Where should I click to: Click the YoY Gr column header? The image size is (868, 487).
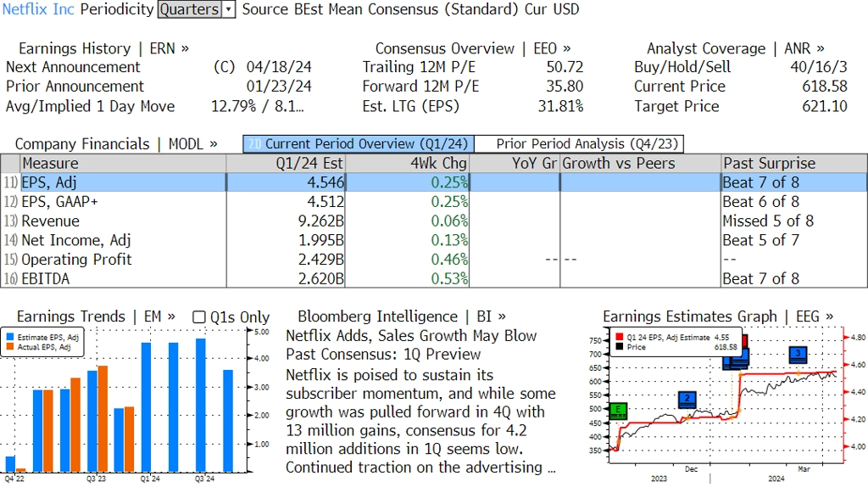[x=515, y=164]
